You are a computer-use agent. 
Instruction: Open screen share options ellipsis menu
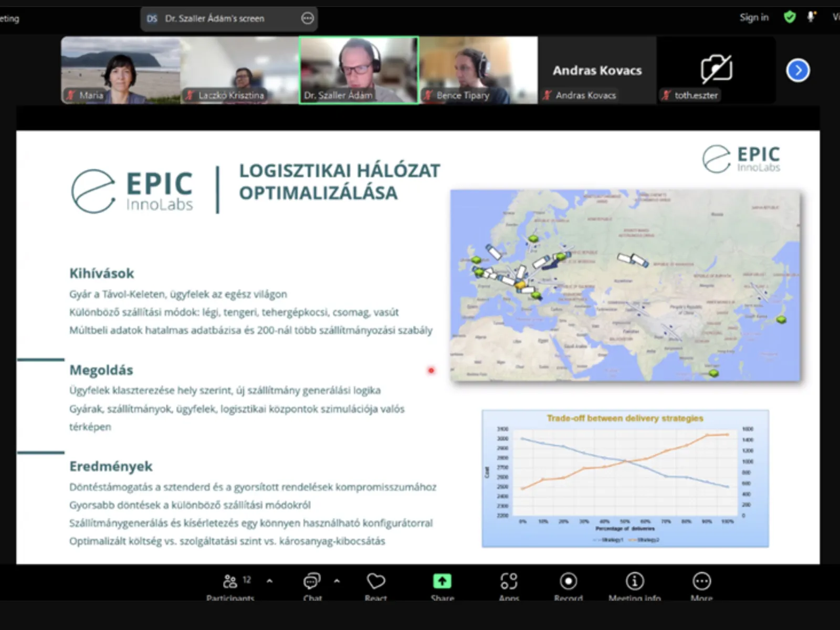(x=308, y=18)
